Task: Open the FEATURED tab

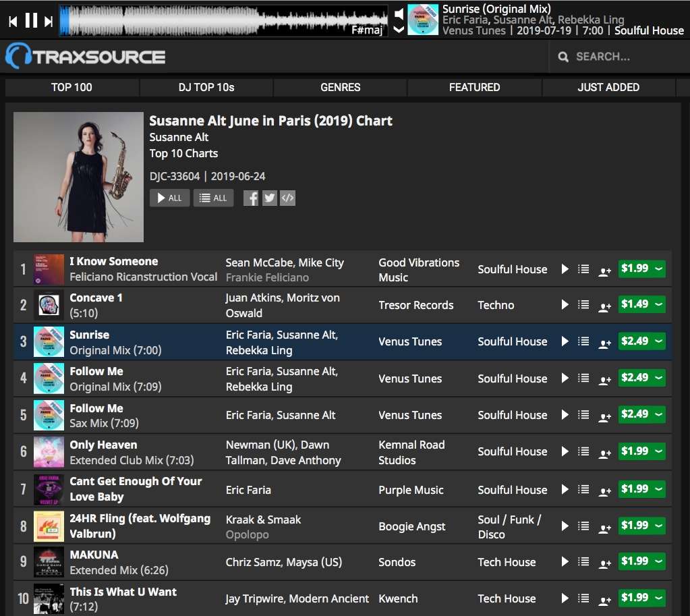Action: pyautogui.click(x=474, y=87)
